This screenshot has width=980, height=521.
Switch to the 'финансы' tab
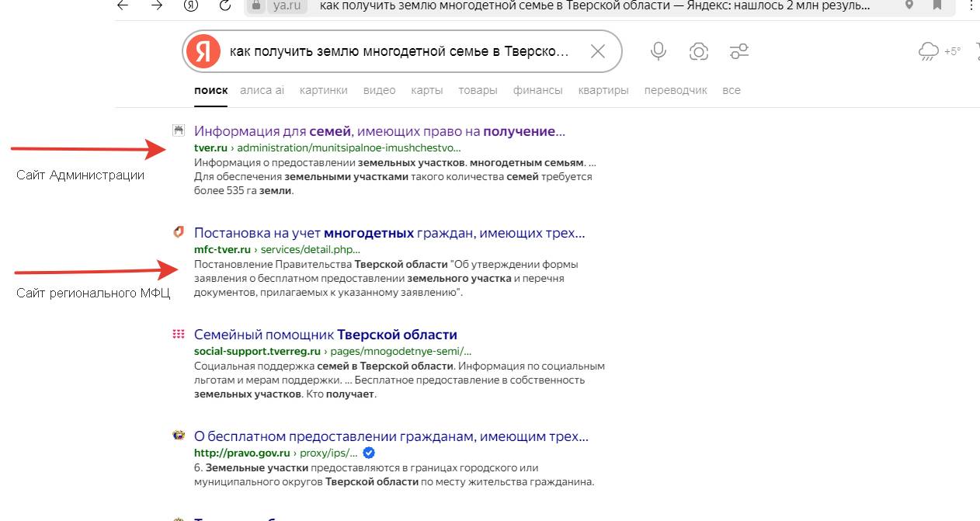(x=538, y=90)
